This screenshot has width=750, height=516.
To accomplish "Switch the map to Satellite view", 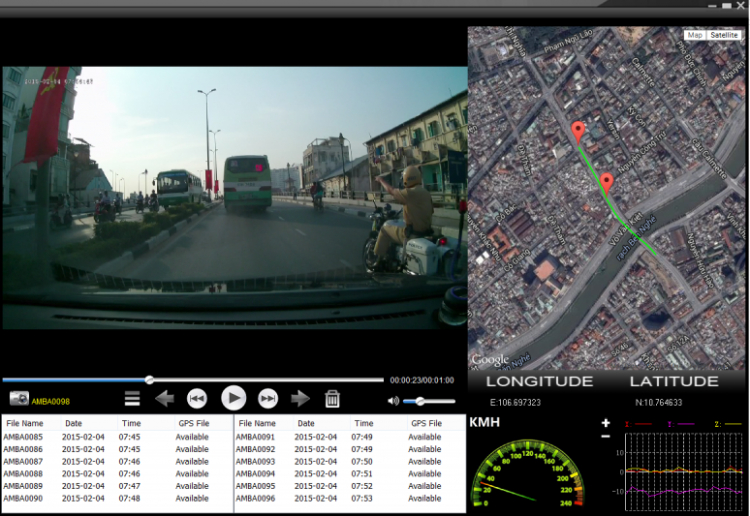I will [x=724, y=35].
